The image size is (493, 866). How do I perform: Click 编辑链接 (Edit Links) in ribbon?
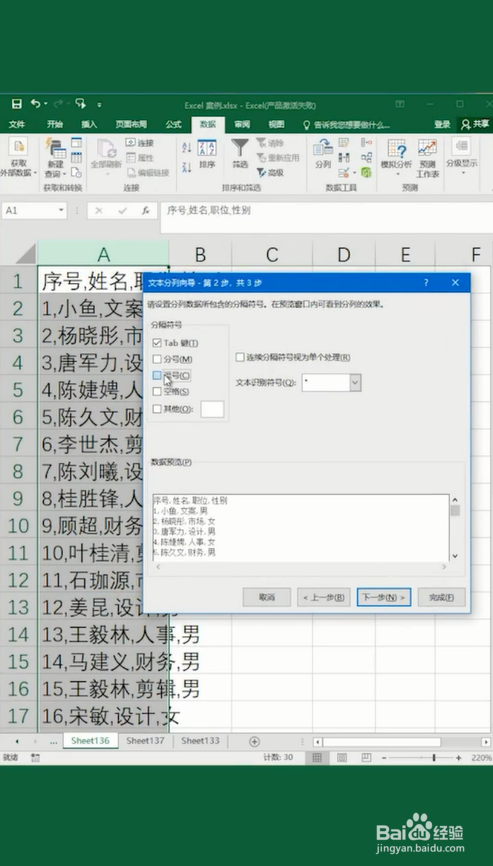147,173
